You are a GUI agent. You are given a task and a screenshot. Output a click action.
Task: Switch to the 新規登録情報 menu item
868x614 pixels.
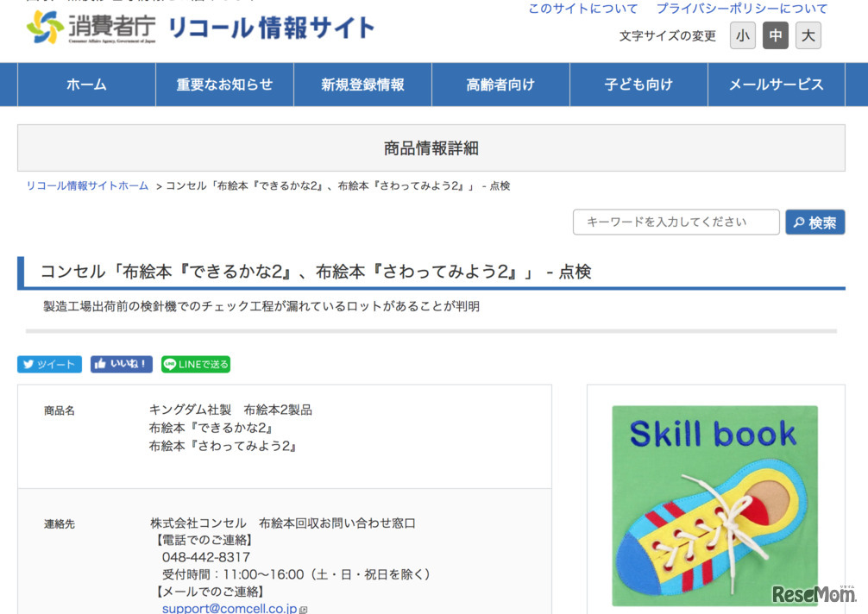(x=362, y=84)
